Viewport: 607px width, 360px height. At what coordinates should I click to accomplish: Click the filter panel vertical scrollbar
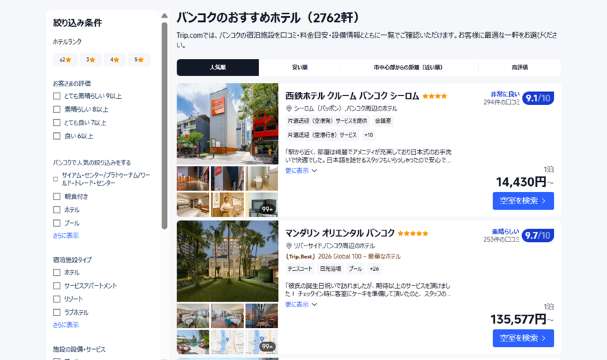tap(165, 126)
